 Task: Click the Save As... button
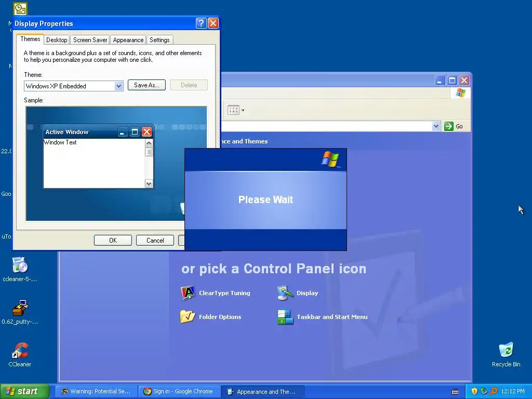[x=147, y=85]
